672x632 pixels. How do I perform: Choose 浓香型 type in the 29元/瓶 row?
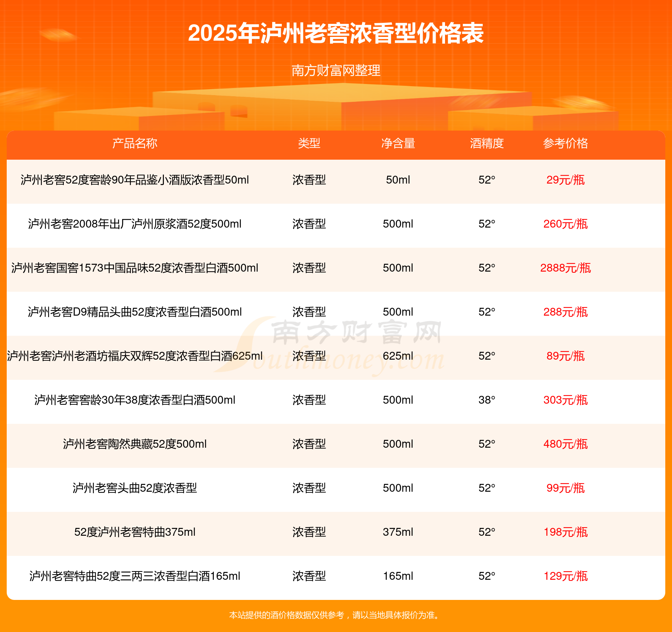(309, 180)
